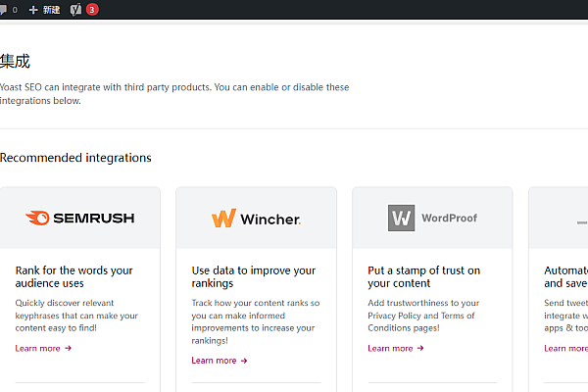Open Learn more link on the cut-off fourth card
The width and height of the screenshot is (588, 392).
(x=565, y=349)
